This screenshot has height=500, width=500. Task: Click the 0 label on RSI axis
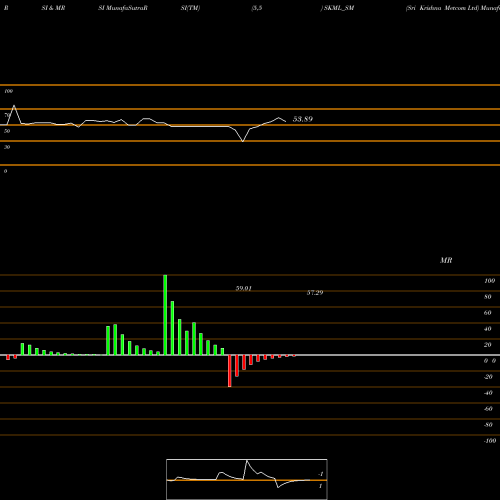pyautogui.click(x=5, y=171)
